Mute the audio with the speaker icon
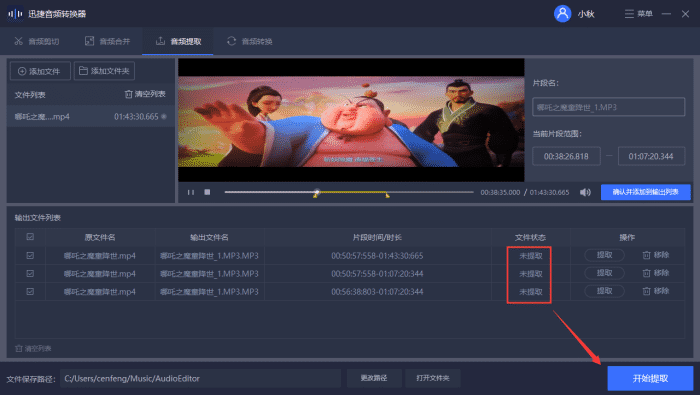 click(585, 192)
